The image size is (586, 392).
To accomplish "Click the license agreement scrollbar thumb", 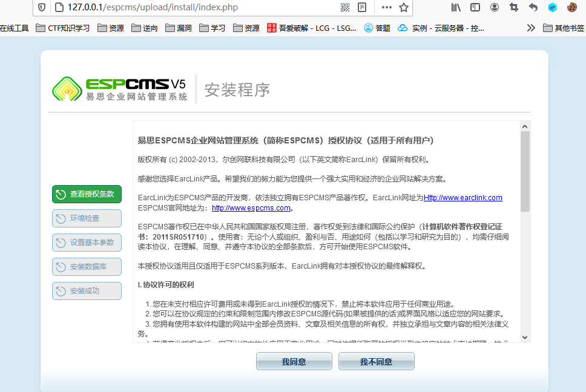I will [525, 171].
